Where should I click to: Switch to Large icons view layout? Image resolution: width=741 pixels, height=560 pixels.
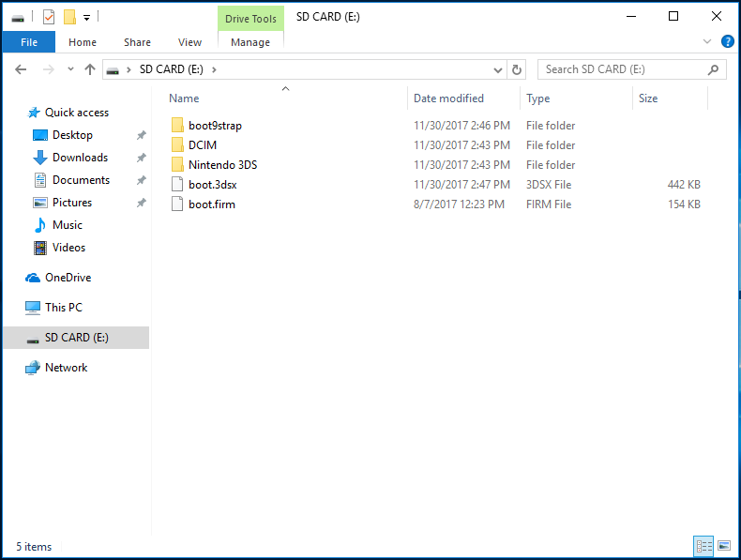724,546
